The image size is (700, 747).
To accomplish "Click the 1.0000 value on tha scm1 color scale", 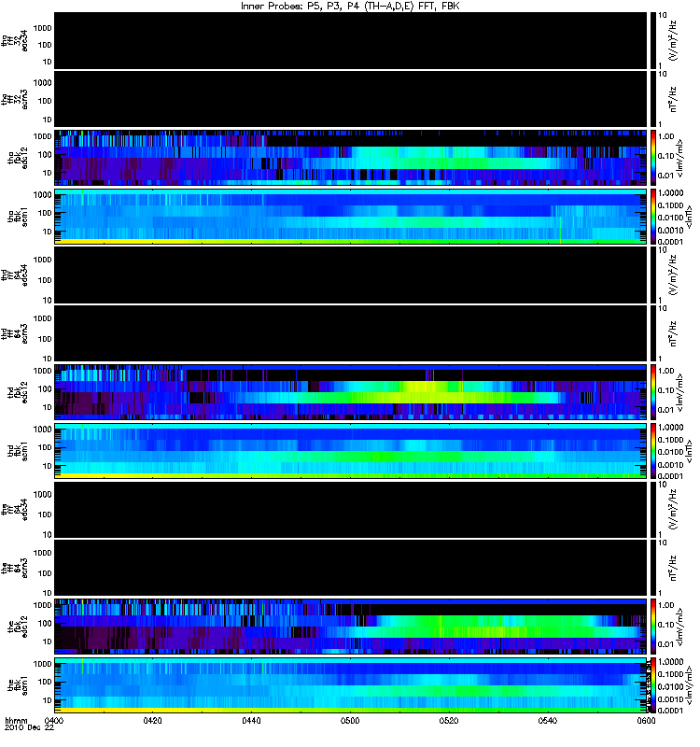I will click(x=670, y=193).
